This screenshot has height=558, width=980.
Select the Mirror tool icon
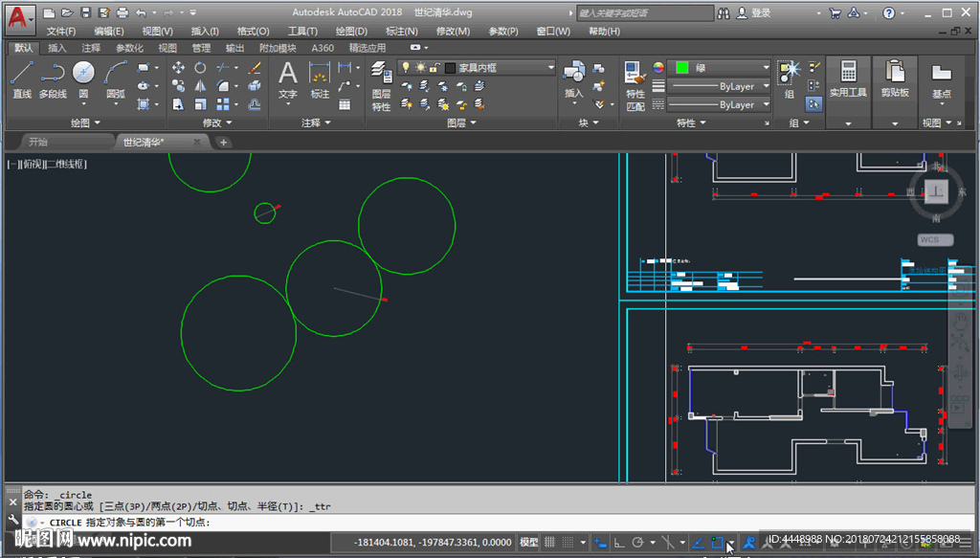point(200,85)
